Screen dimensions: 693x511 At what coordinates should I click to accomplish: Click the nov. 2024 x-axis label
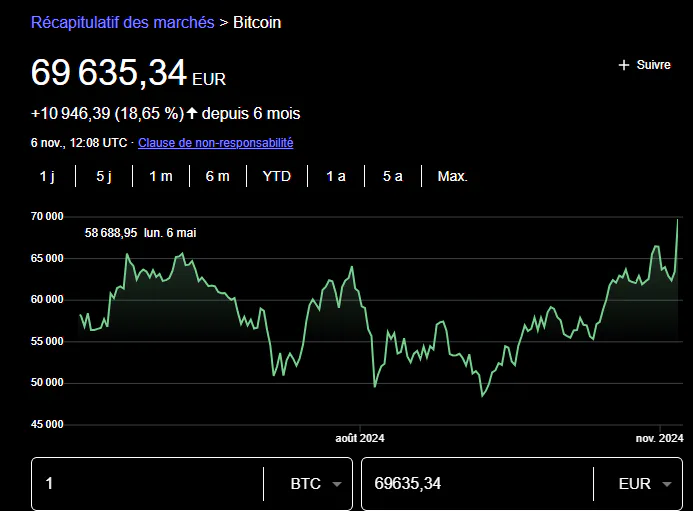point(659,438)
